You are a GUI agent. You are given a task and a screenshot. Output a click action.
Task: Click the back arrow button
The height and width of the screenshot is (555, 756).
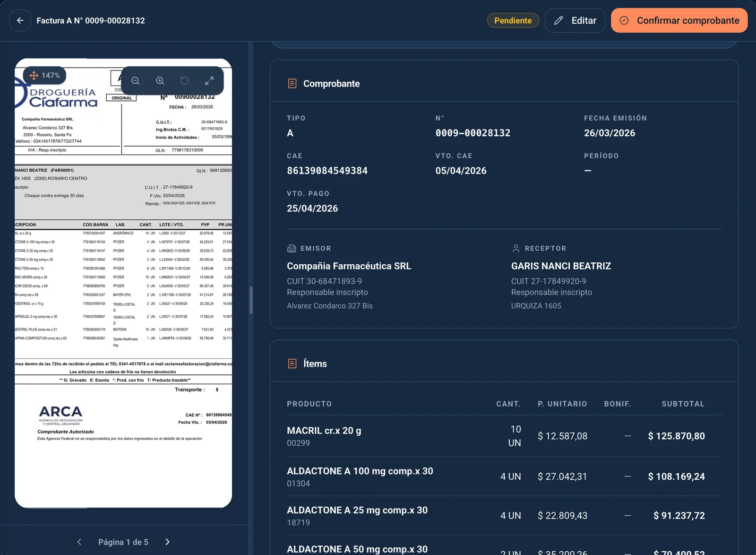[x=20, y=20]
